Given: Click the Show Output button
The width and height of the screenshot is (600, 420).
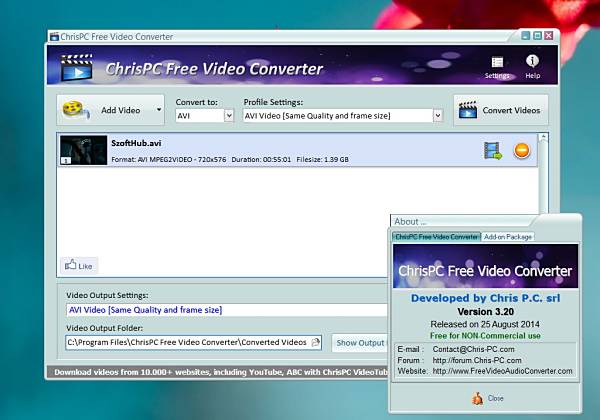Looking at the screenshot, I should 360,343.
